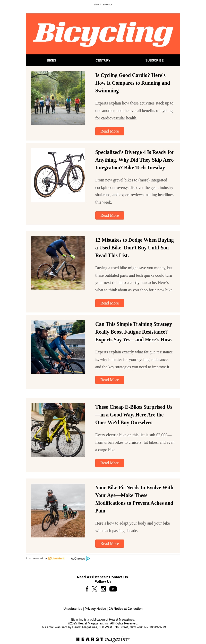Image resolution: width=206 pixels, height=644 pixels.
Task: Open Need Assistance? Contact Us link
Action: (103, 577)
